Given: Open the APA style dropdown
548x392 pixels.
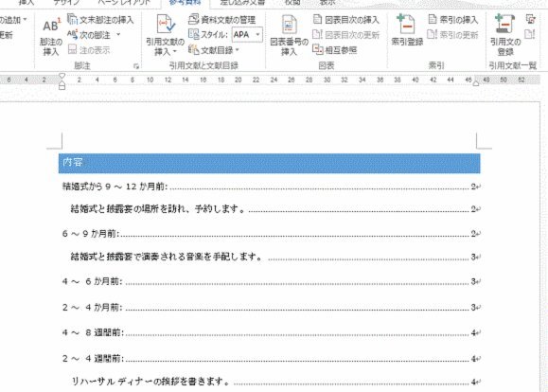Looking at the screenshot, I should point(247,35).
